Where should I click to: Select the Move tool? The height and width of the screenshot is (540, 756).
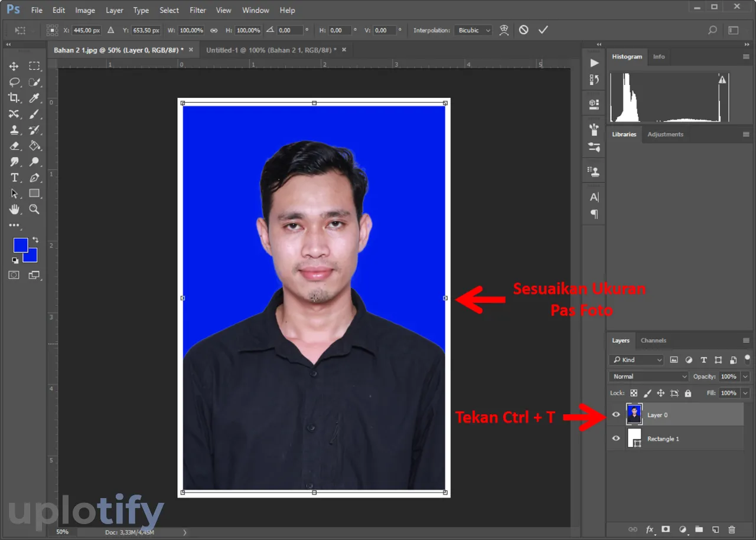[14, 66]
